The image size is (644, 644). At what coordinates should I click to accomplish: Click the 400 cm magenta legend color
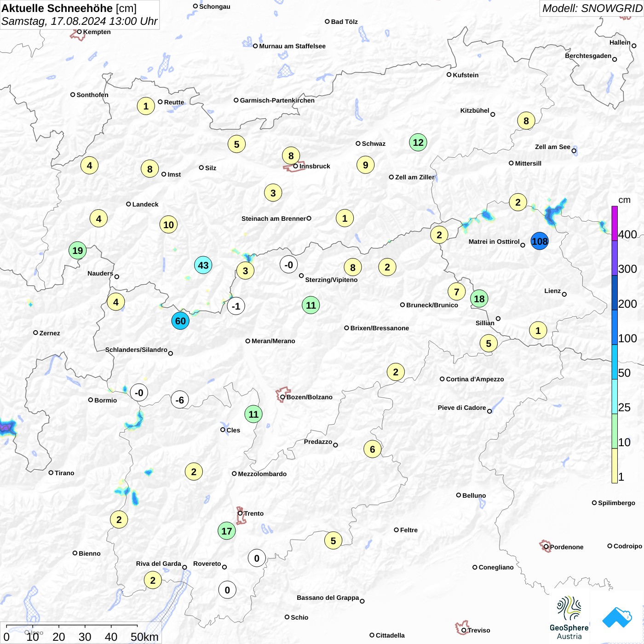(x=615, y=223)
